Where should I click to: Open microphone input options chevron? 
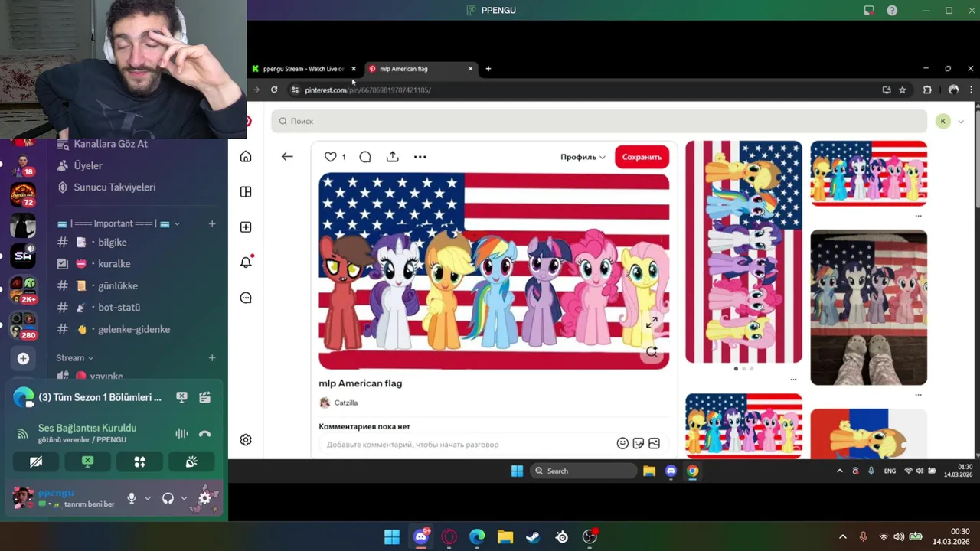coord(148,498)
